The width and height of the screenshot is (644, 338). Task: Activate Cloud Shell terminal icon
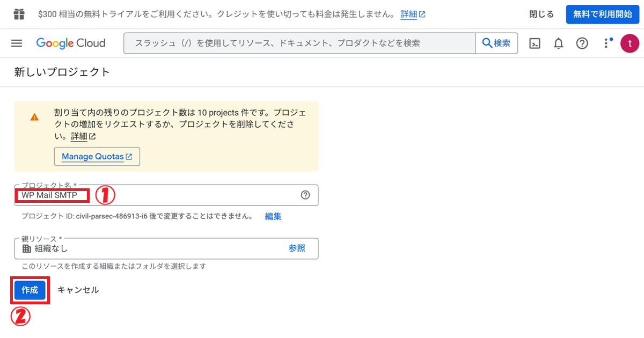coord(535,43)
